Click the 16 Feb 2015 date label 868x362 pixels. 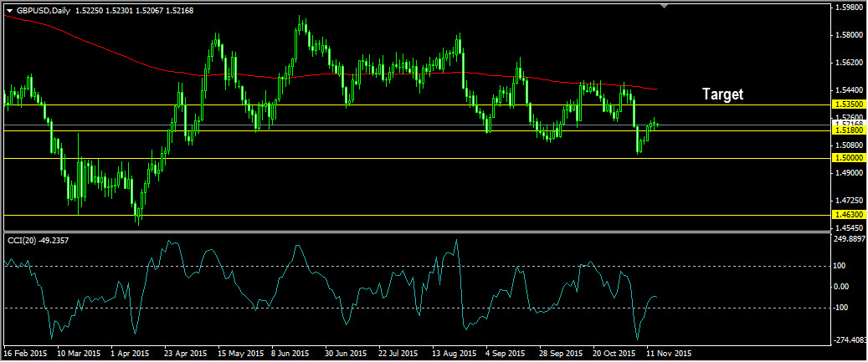(26, 353)
